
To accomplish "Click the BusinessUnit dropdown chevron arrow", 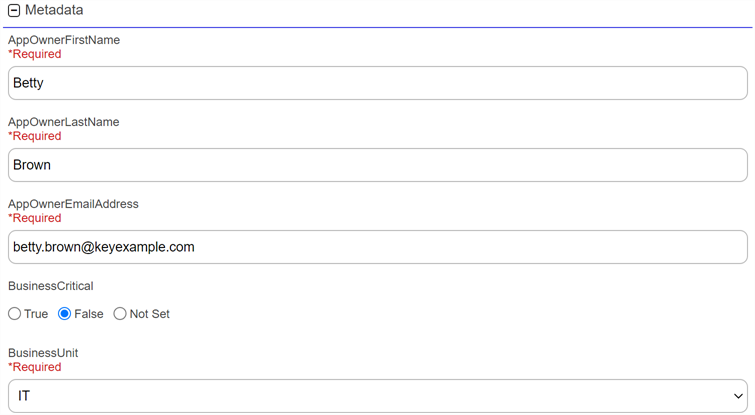I will [x=738, y=396].
